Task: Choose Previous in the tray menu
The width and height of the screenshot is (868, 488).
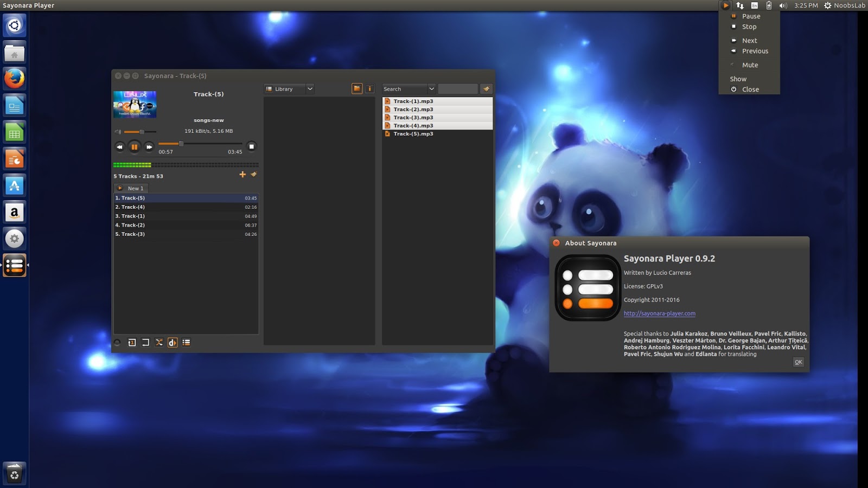Action: tap(749, 51)
